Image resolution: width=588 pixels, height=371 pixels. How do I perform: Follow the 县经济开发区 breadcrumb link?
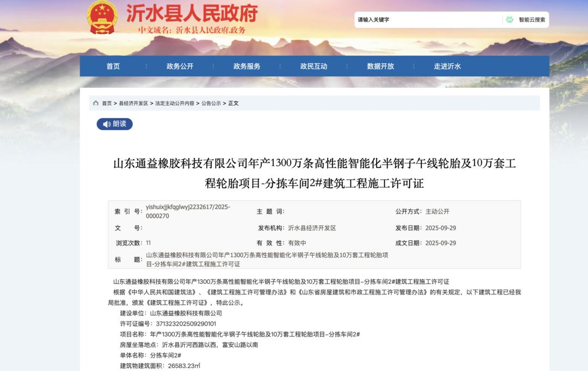[133, 103]
